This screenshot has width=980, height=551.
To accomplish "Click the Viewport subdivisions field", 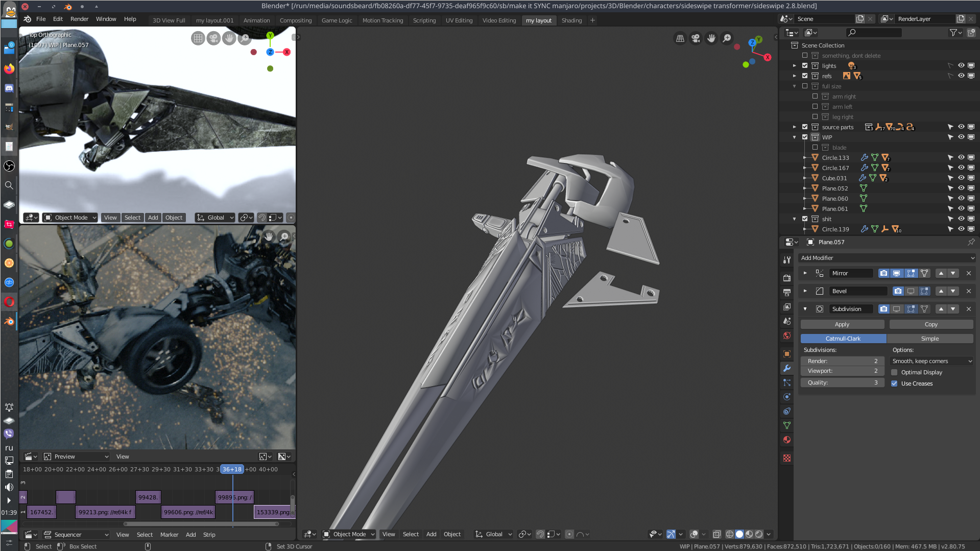I will click(842, 371).
